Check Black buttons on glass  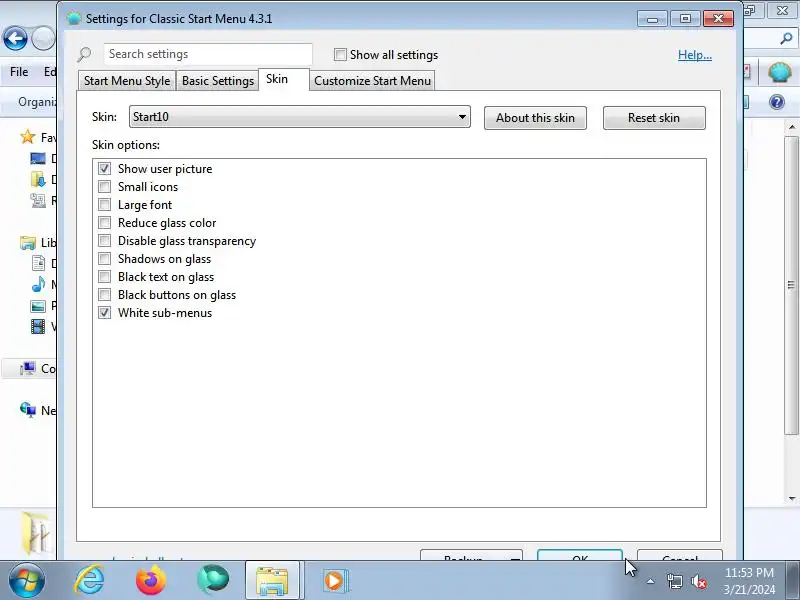(x=105, y=294)
